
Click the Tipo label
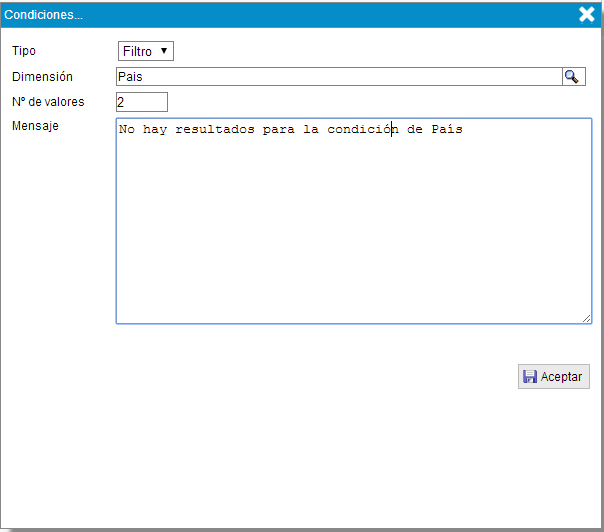22,51
